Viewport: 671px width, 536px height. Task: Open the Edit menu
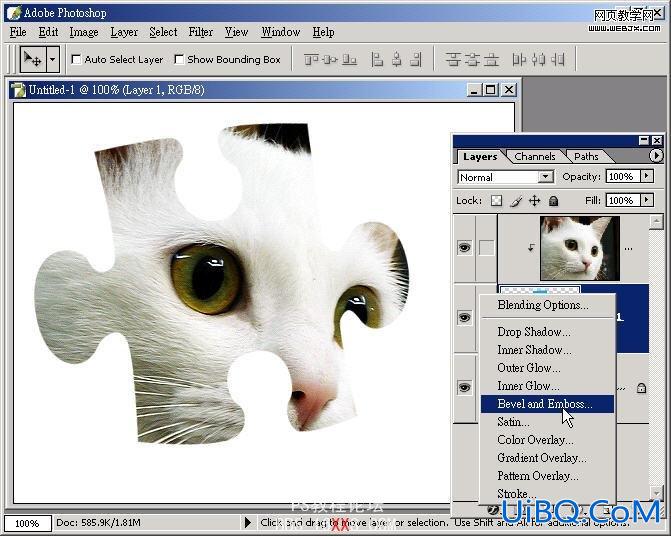point(48,32)
